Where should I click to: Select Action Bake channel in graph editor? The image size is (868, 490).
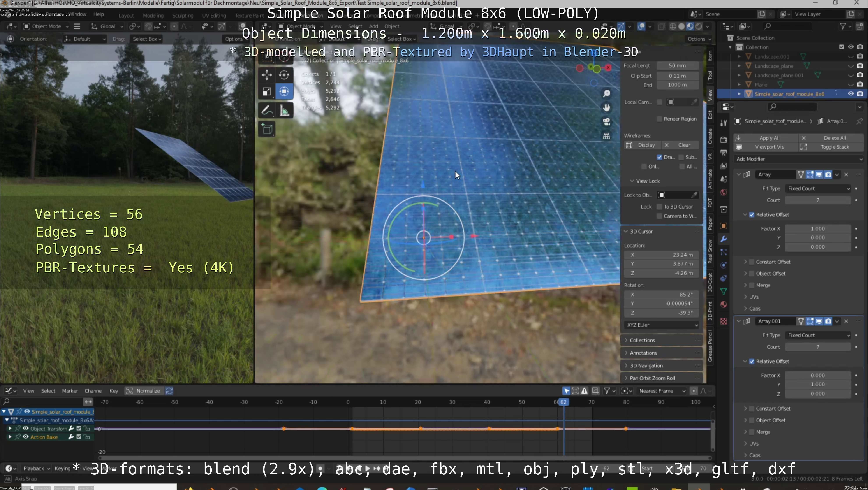coord(44,437)
